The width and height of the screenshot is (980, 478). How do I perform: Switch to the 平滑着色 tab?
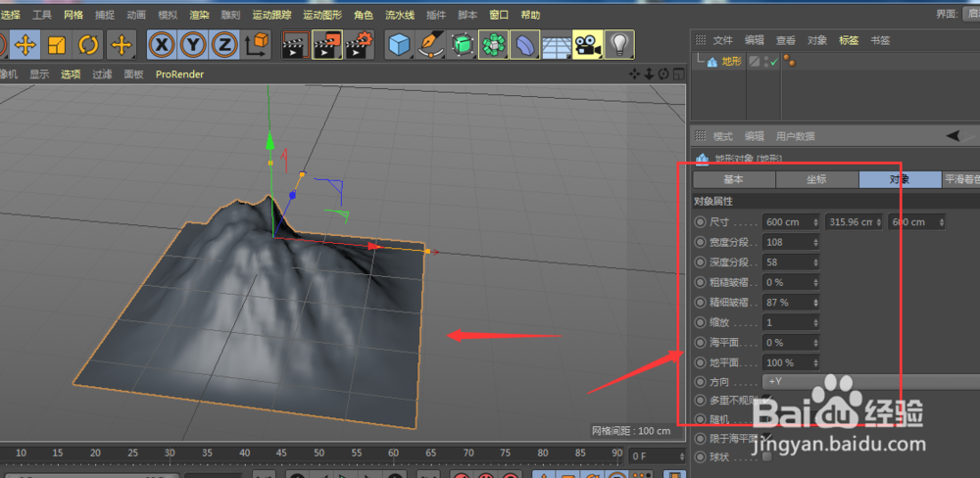click(961, 179)
